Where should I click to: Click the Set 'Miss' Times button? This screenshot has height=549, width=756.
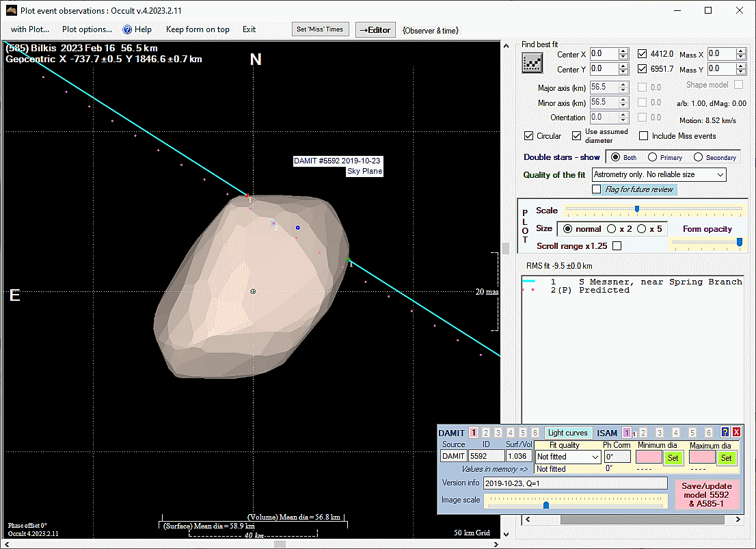pyautogui.click(x=320, y=29)
